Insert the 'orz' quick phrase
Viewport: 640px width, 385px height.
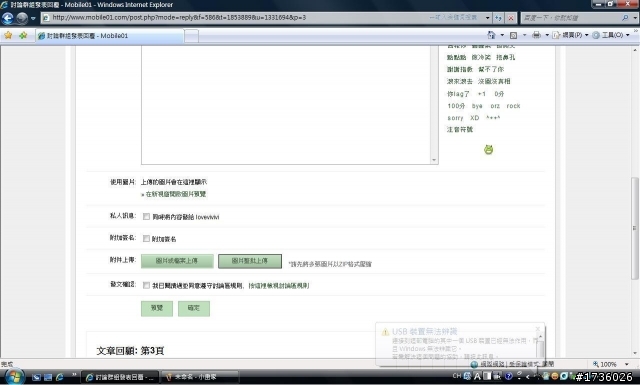pos(495,106)
